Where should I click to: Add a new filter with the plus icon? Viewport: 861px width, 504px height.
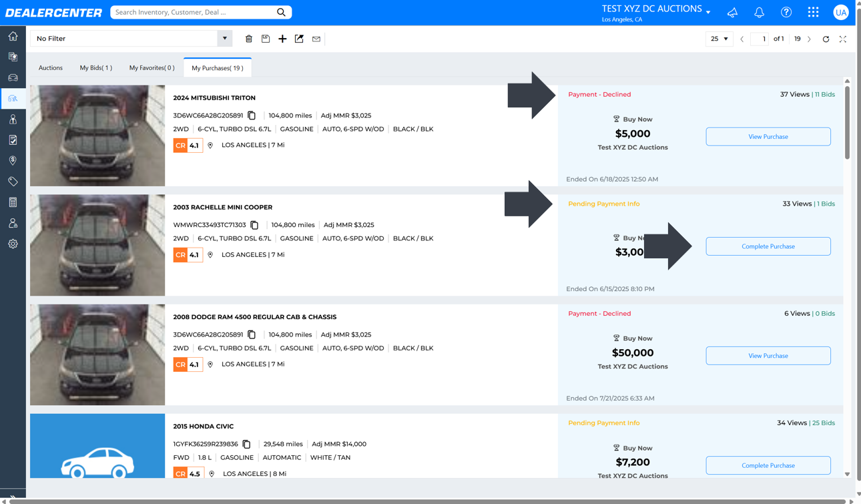282,39
